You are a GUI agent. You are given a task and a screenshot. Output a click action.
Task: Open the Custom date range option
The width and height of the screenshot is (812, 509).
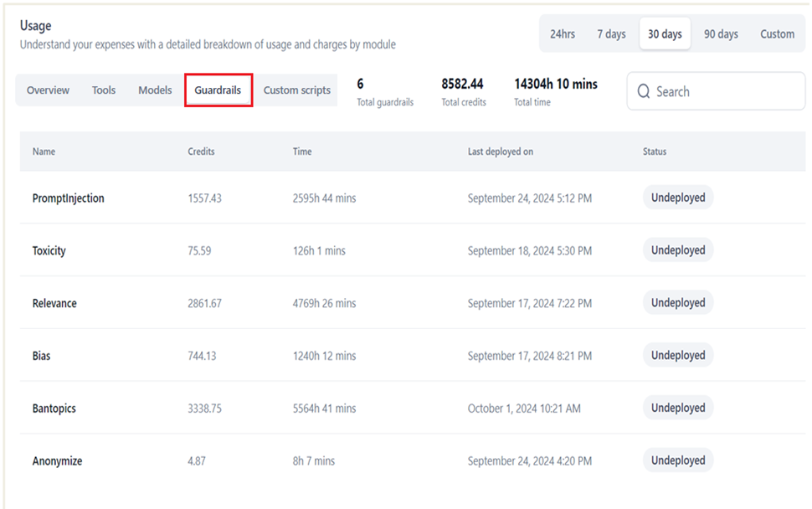777,34
